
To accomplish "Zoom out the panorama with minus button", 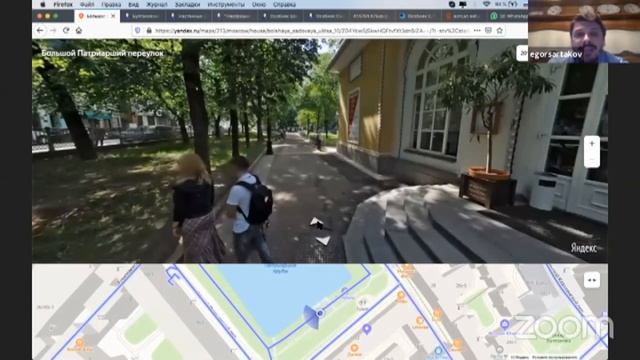I will coord(592,159).
